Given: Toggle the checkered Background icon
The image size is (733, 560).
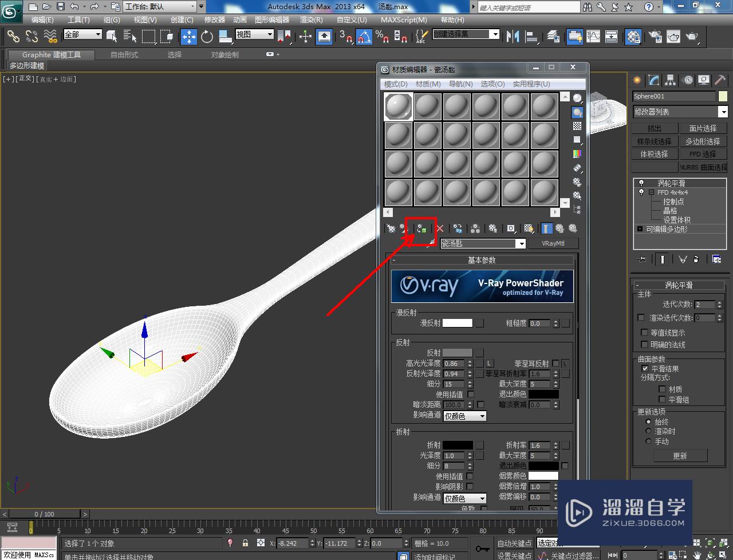Looking at the screenshot, I should (577, 126).
